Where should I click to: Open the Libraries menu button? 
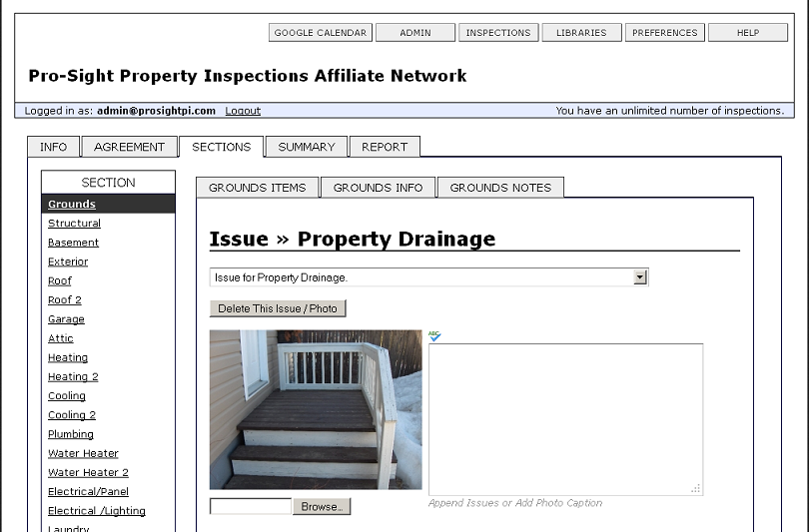point(581,33)
